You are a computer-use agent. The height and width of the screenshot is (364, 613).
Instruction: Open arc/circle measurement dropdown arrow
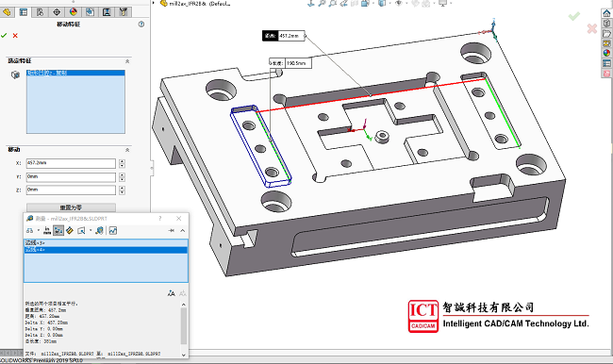(39, 231)
